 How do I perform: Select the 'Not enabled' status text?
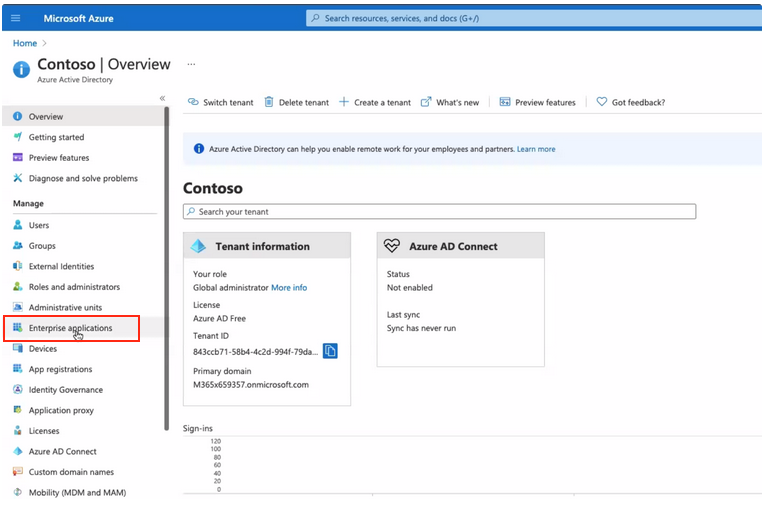410,288
